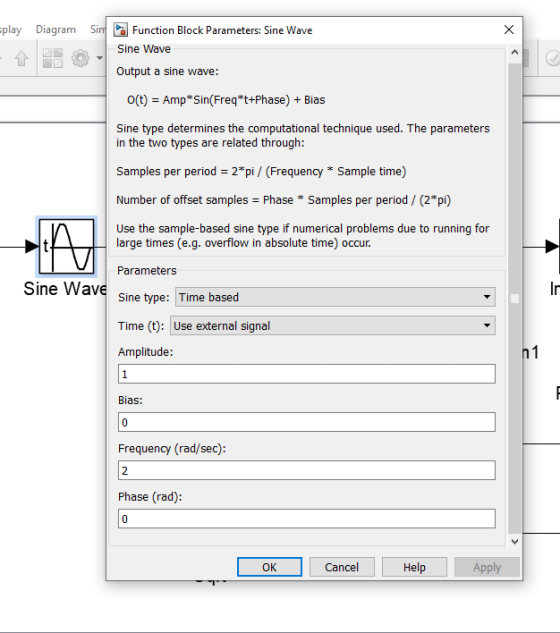This screenshot has width=560, height=633.
Task: Click the Sine Wave block in the diagram
Action: [67, 246]
